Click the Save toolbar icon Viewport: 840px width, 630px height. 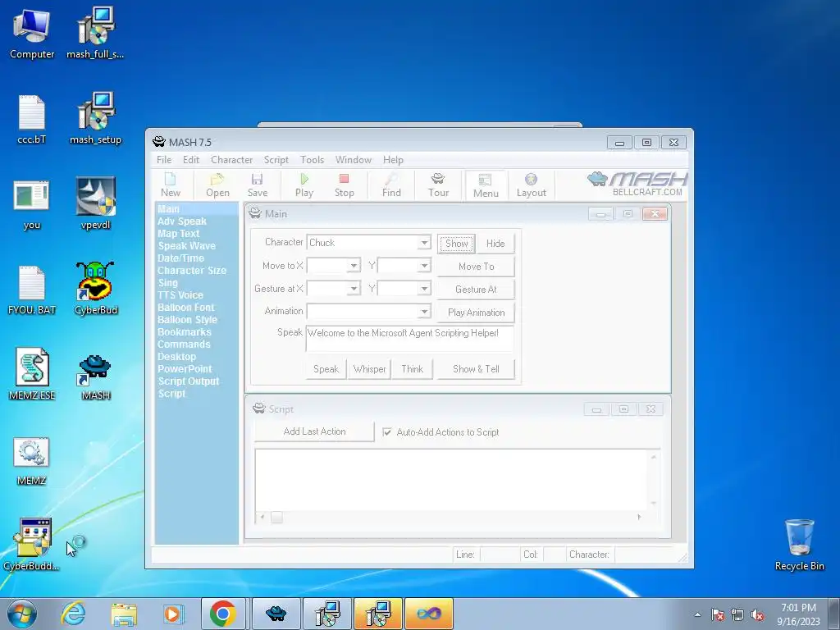(x=257, y=185)
